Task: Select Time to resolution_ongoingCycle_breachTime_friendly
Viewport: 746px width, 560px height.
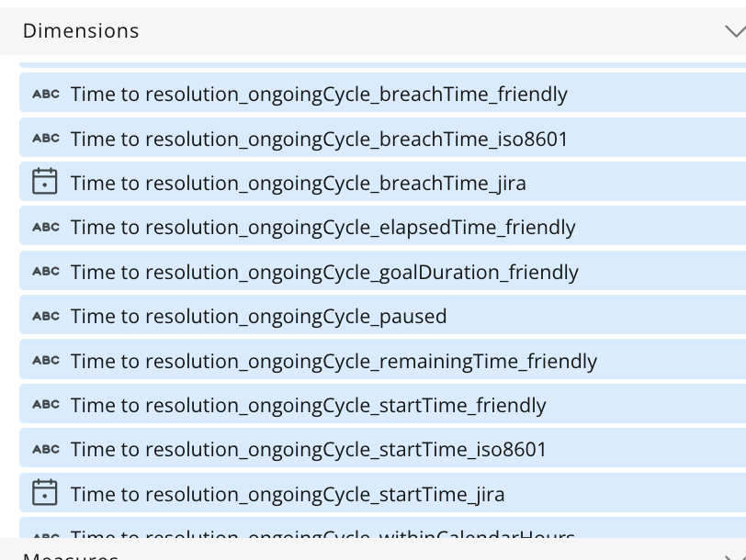Action: pyautogui.click(x=382, y=94)
